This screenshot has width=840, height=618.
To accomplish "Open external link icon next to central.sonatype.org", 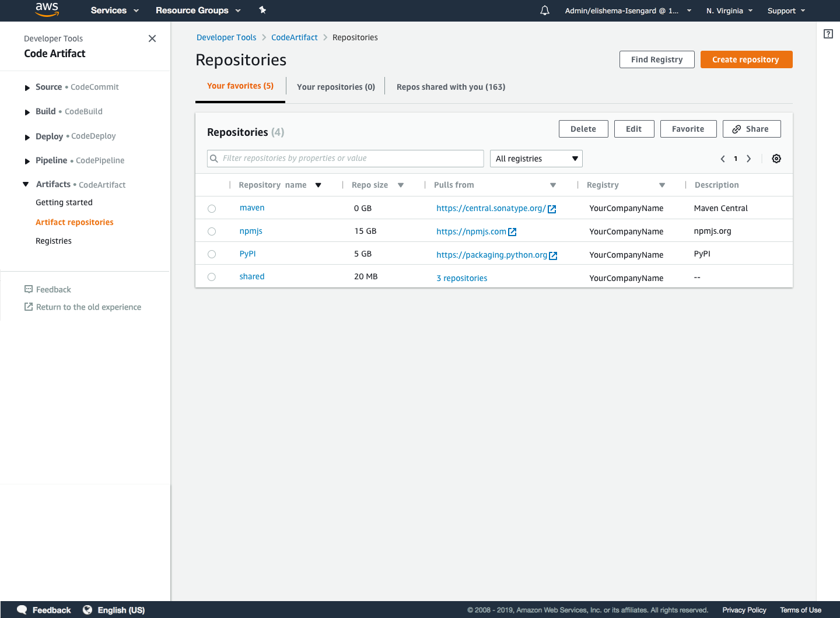I will coord(552,209).
